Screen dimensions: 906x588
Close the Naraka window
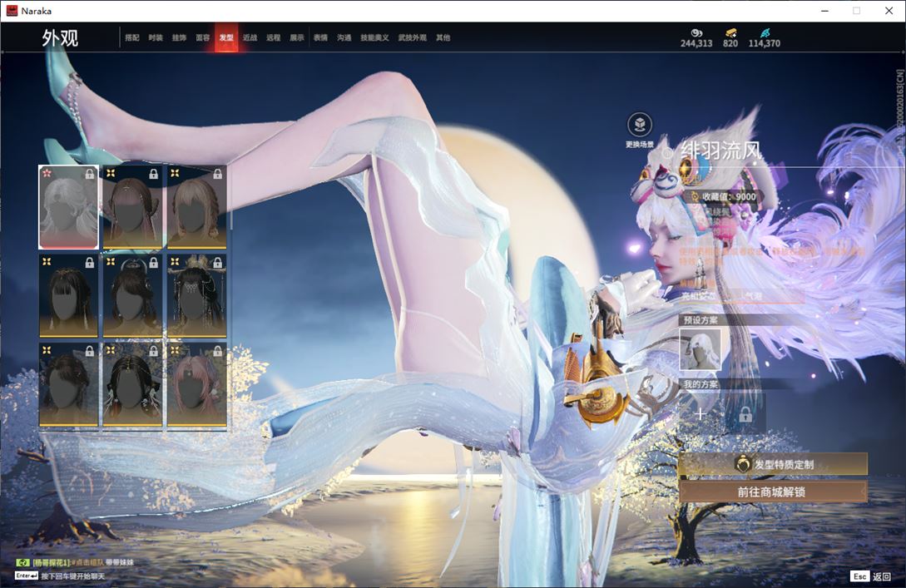[889, 11]
